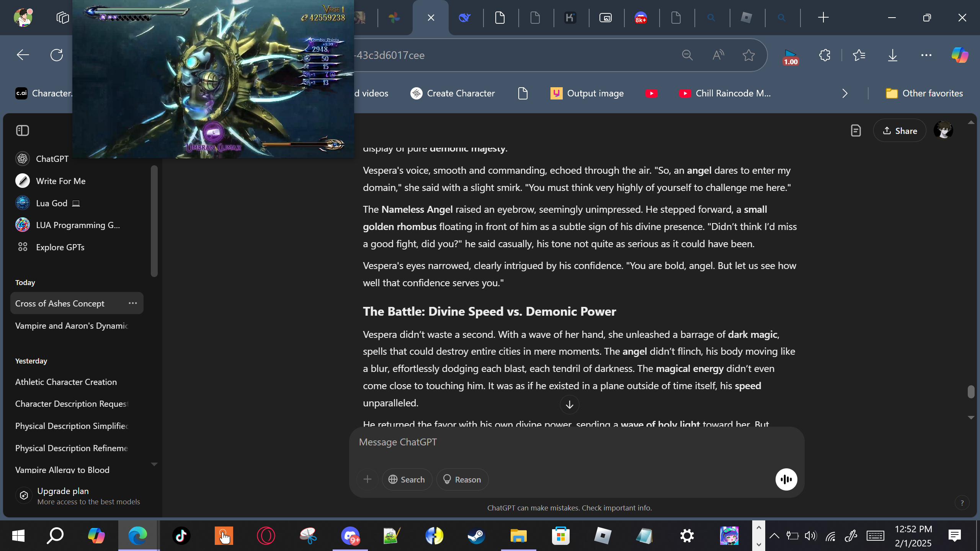This screenshot has height=551, width=980.
Task: Start voice mode with the waveform icon
Action: point(786,479)
